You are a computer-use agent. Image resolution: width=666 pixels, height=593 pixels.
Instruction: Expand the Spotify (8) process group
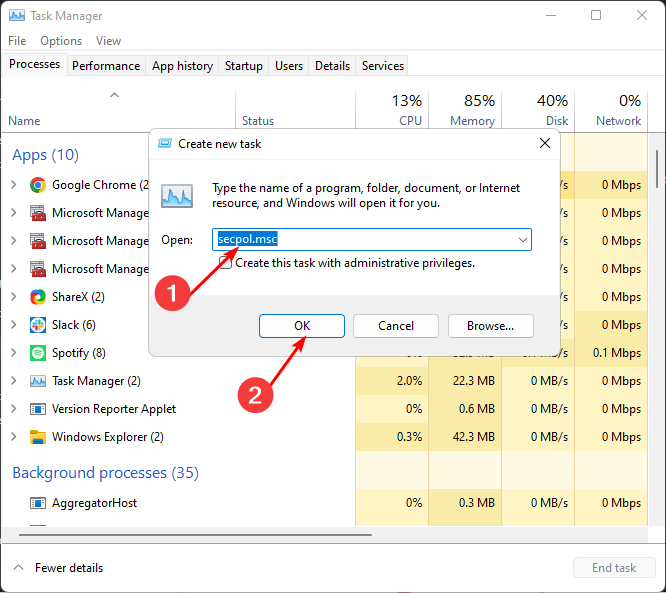pos(14,353)
